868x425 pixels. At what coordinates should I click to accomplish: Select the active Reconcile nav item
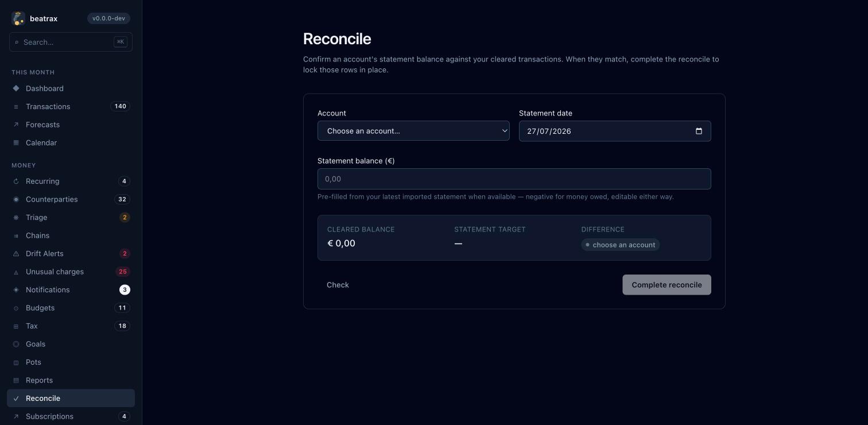tap(71, 398)
